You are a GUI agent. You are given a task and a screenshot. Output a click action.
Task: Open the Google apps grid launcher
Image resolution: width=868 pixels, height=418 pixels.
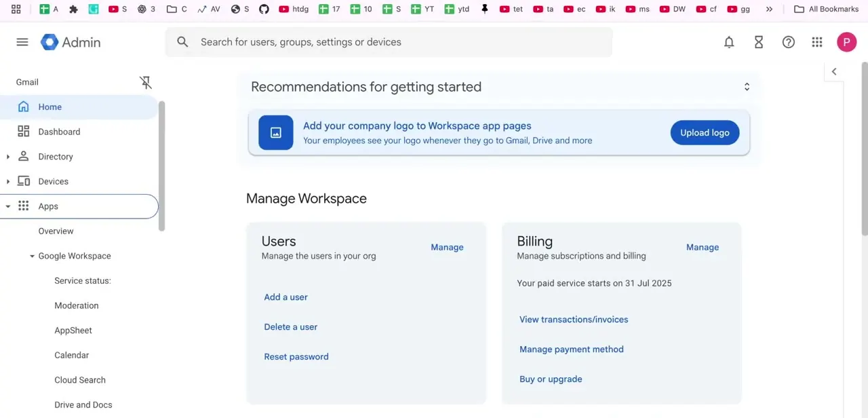817,42
